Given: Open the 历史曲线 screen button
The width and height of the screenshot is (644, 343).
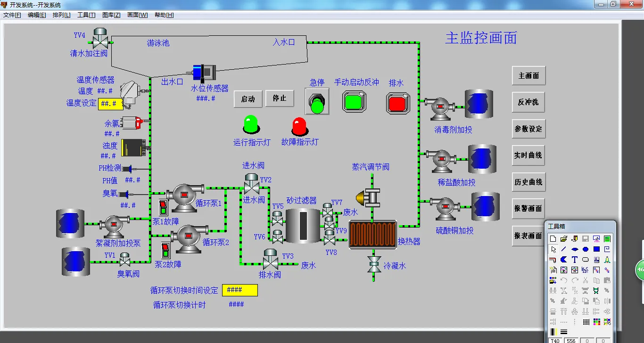Looking at the screenshot, I should click(528, 182).
